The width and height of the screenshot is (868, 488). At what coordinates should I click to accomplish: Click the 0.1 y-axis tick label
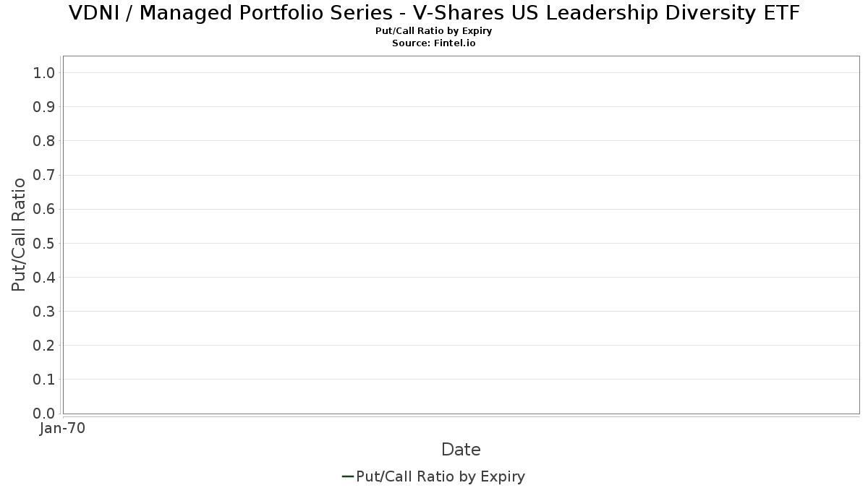pyautogui.click(x=44, y=379)
